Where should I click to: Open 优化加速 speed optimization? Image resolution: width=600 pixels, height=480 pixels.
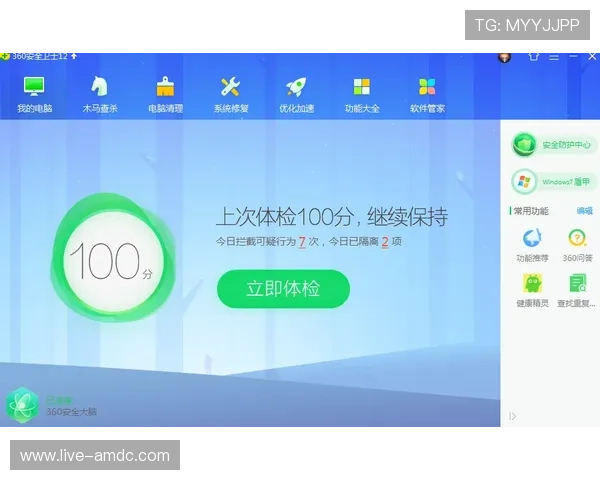click(x=296, y=95)
